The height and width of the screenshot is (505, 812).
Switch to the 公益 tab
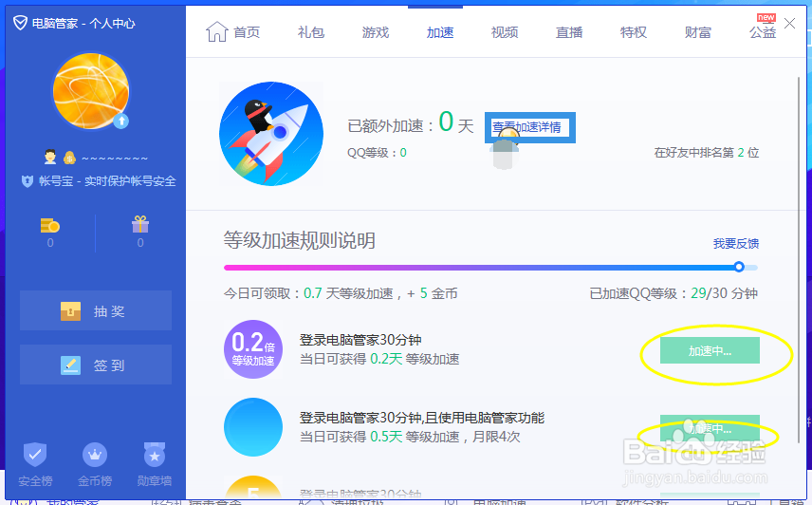pyautogui.click(x=763, y=32)
